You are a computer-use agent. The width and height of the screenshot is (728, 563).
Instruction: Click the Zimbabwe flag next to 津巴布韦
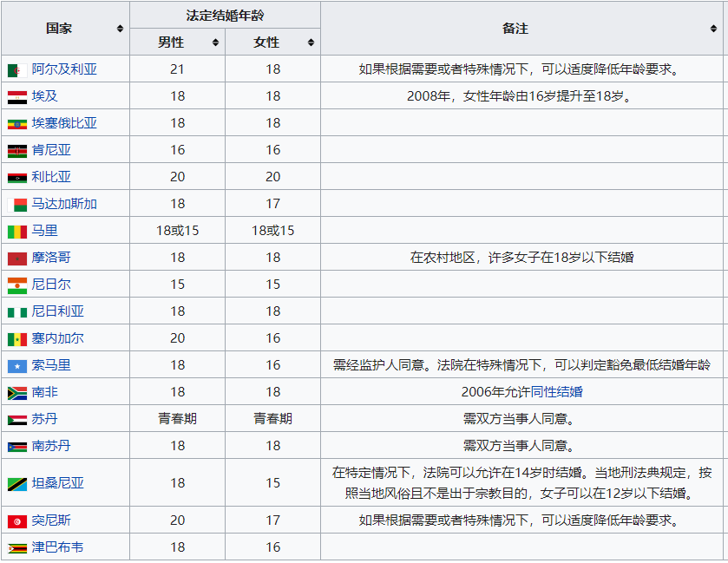point(17,548)
